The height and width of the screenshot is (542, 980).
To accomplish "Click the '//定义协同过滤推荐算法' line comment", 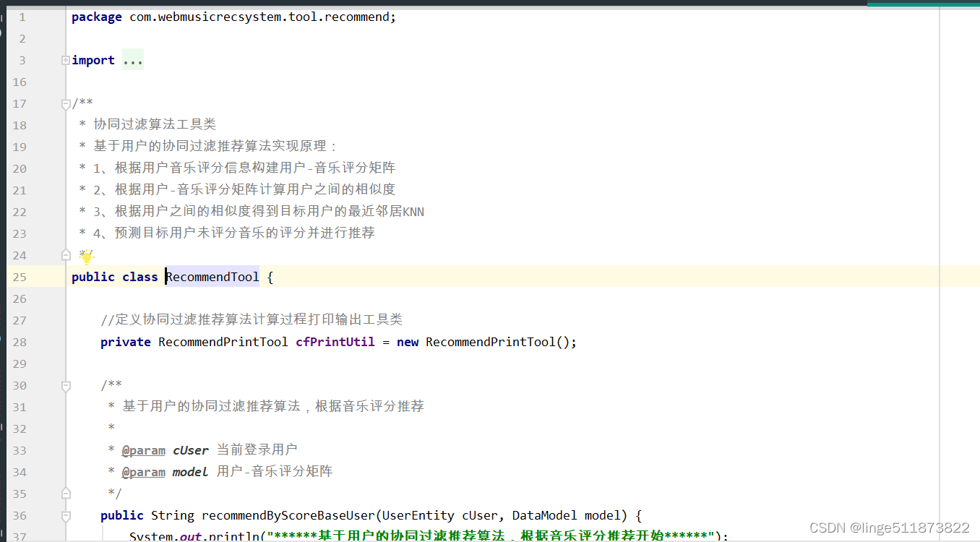I will point(252,320).
